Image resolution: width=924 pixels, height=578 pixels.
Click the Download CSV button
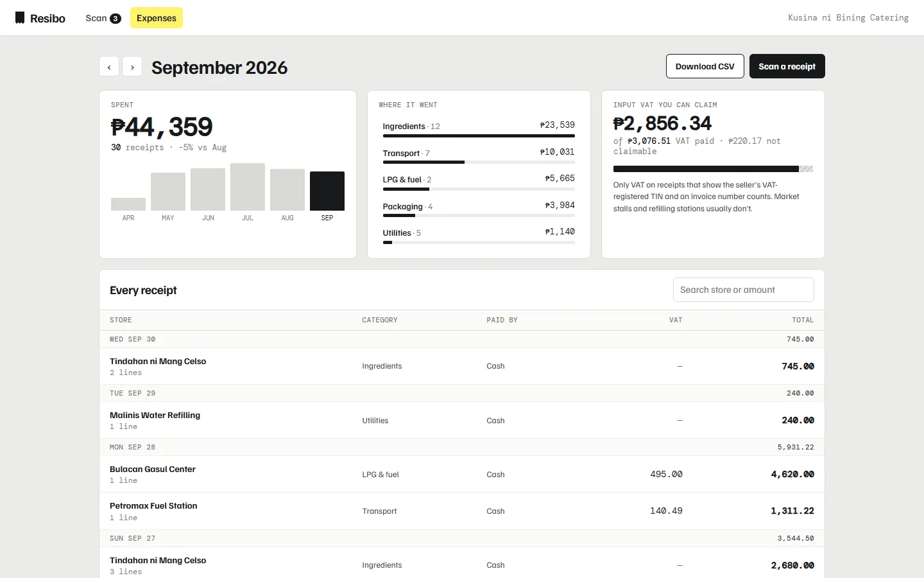click(705, 66)
